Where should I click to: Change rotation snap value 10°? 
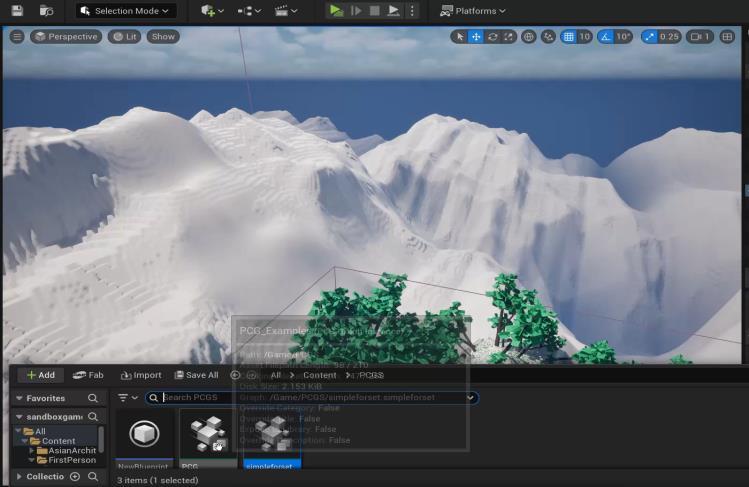[623, 37]
